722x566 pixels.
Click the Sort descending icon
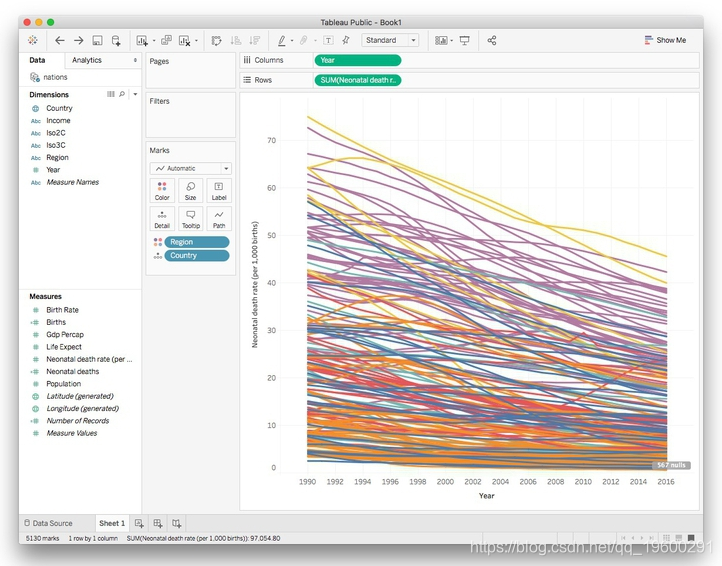coord(255,41)
